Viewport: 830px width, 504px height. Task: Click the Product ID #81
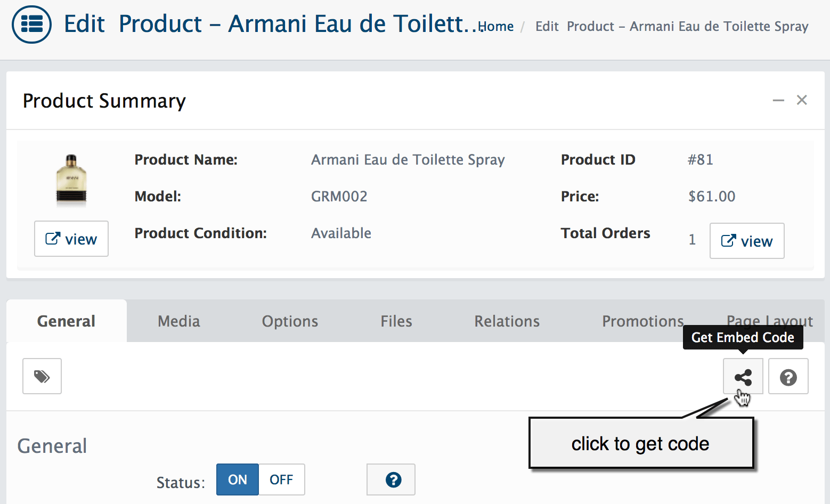tap(701, 159)
